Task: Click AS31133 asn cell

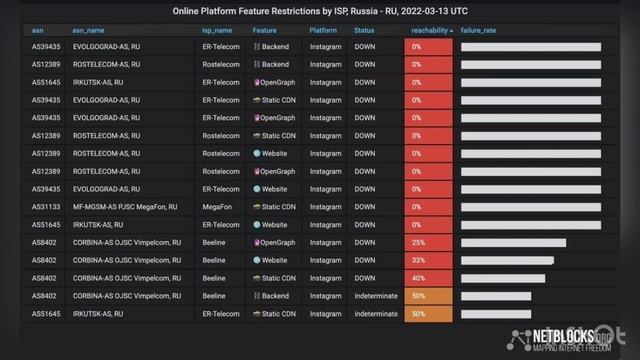Action: pos(46,207)
